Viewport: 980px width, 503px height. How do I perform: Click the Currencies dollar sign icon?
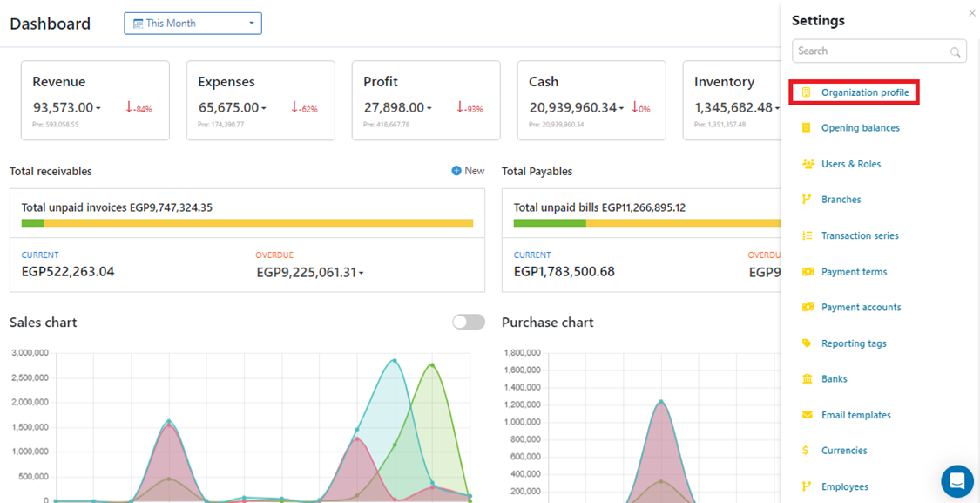pos(807,451)
